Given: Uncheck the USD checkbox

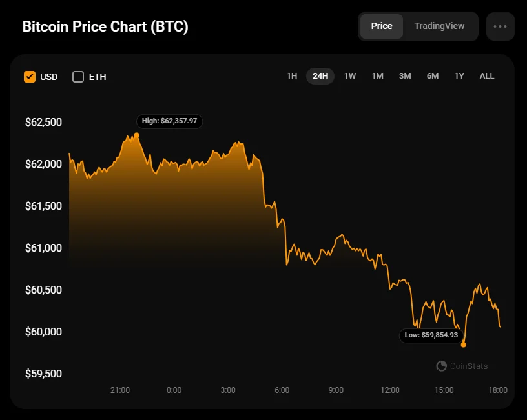Looking at the screenshot, I should [x=30, y=77].
